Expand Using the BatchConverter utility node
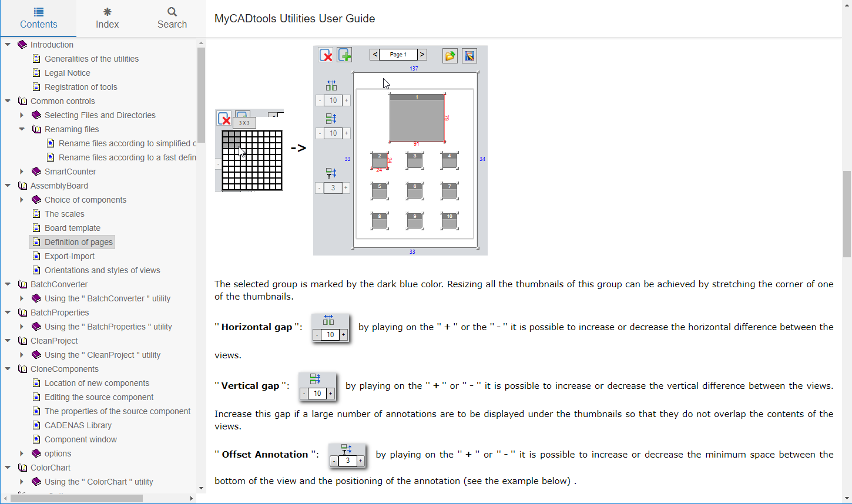Screen dimensions: 852x504 pos(22,298)
